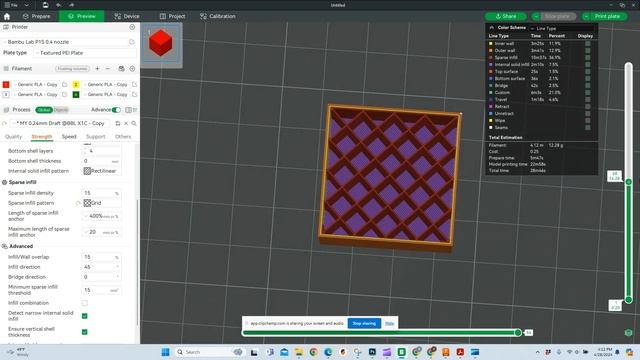Choose internal solid infill pattern Rectilinear

[x=101, y=171]
